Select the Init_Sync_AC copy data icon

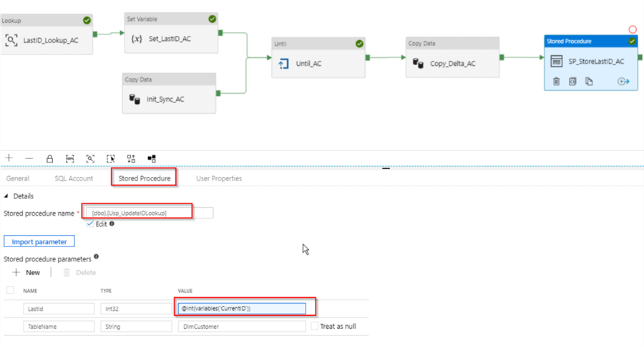pos(135,99)
